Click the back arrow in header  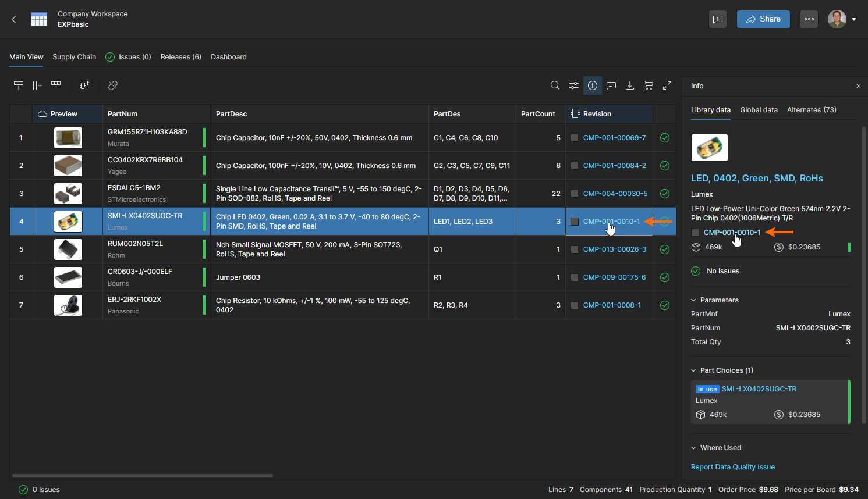click(x=14, y=19)
